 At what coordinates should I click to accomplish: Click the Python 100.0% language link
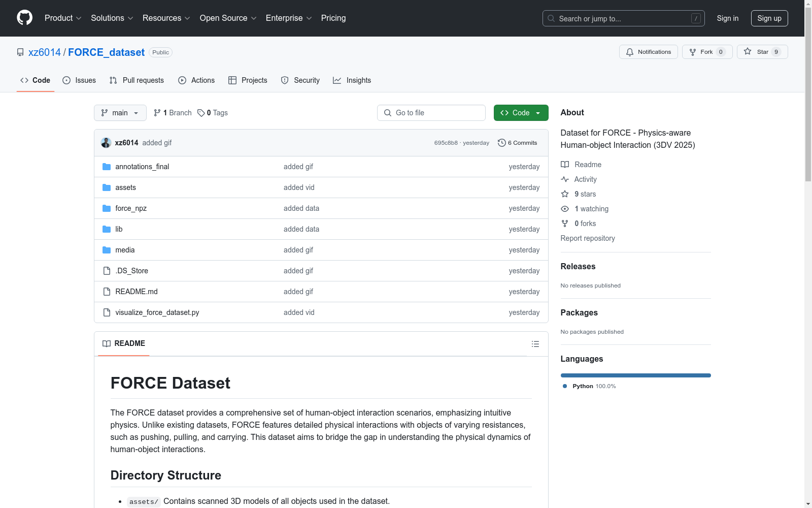589,386
